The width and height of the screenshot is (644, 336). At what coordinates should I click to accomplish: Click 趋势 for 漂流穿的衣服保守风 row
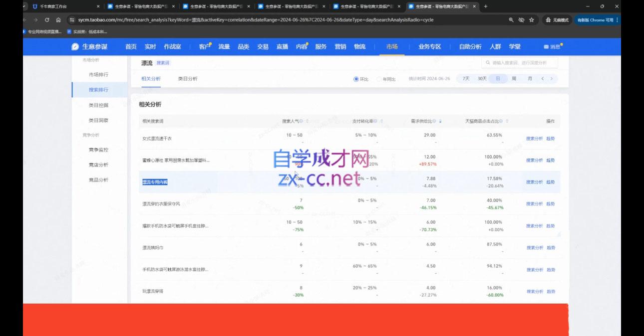(x=551, y=204)
